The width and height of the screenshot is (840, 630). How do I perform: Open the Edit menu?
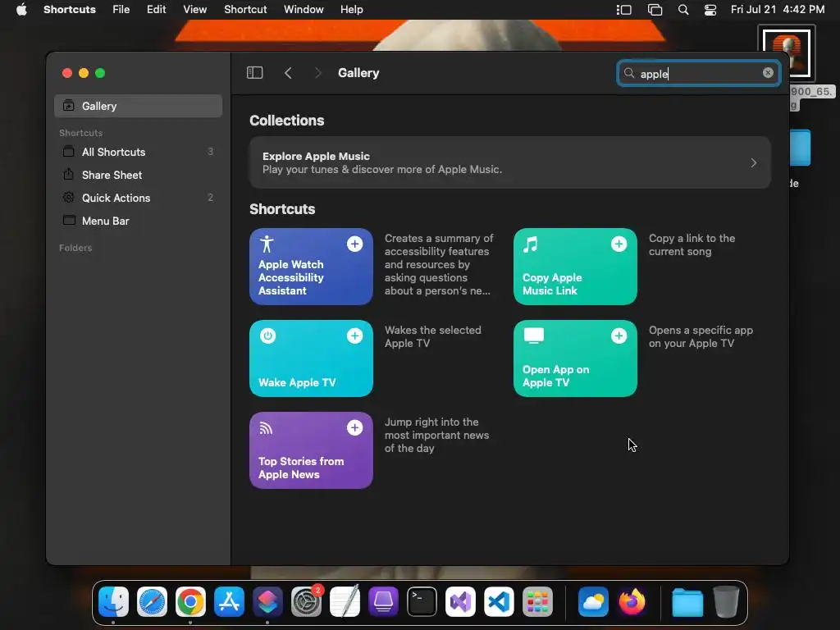coord(157,10)
